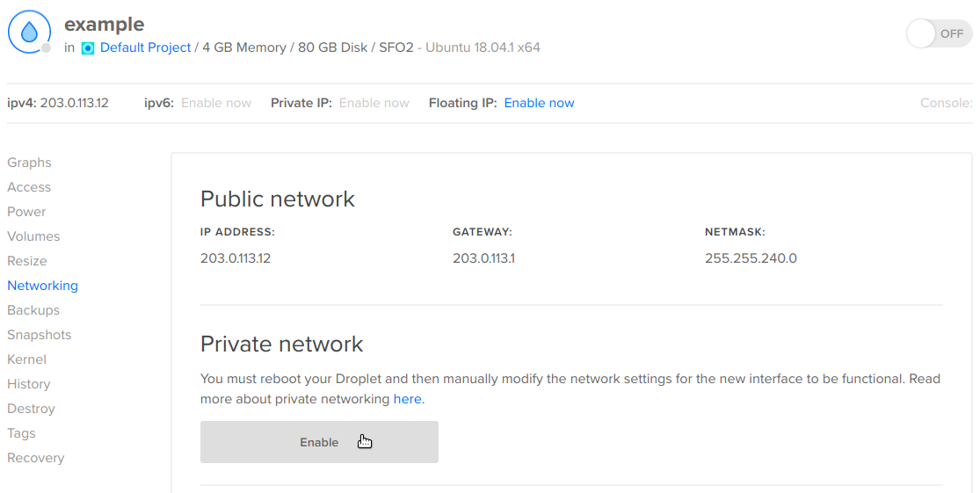Enable Private IP from the header

[x=374, y=103]
